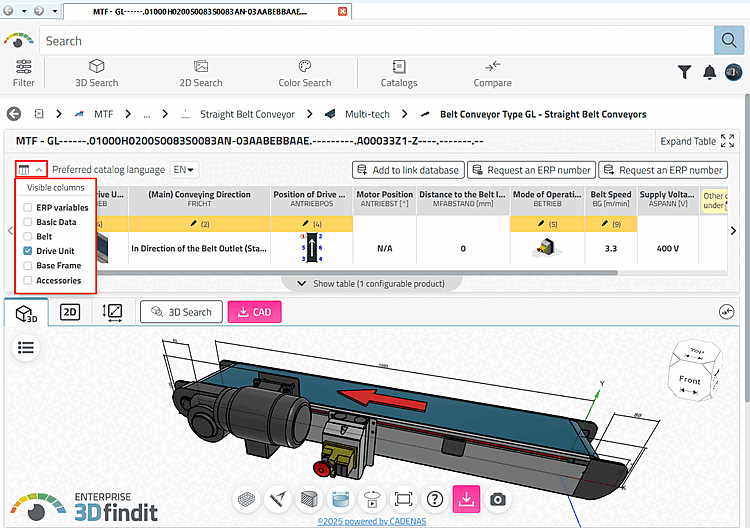The image size is (750, 528).
Task: Toggle the model structure list icon
Action: (26, 347)
